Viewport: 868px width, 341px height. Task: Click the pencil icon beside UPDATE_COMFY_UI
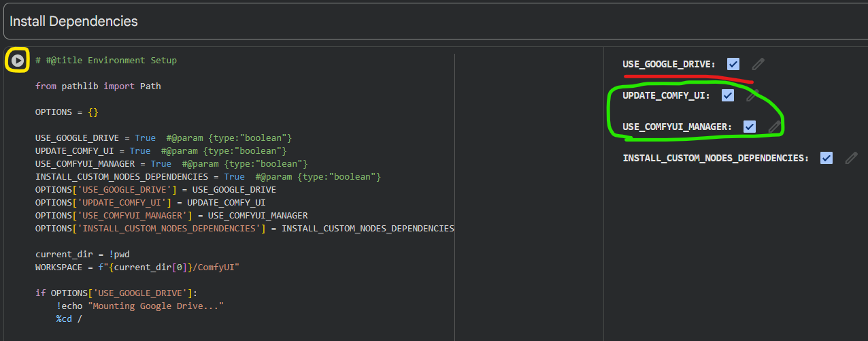752,96
